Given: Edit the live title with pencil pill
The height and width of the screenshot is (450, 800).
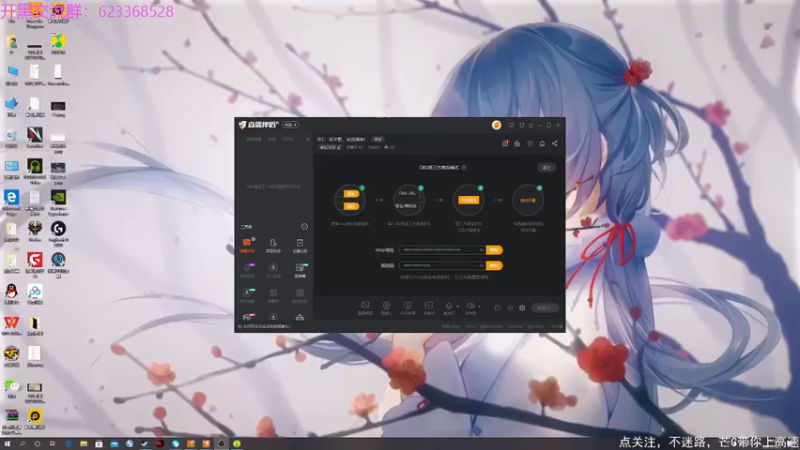Looking at the screenshot, I should click(x=330, y=147).
